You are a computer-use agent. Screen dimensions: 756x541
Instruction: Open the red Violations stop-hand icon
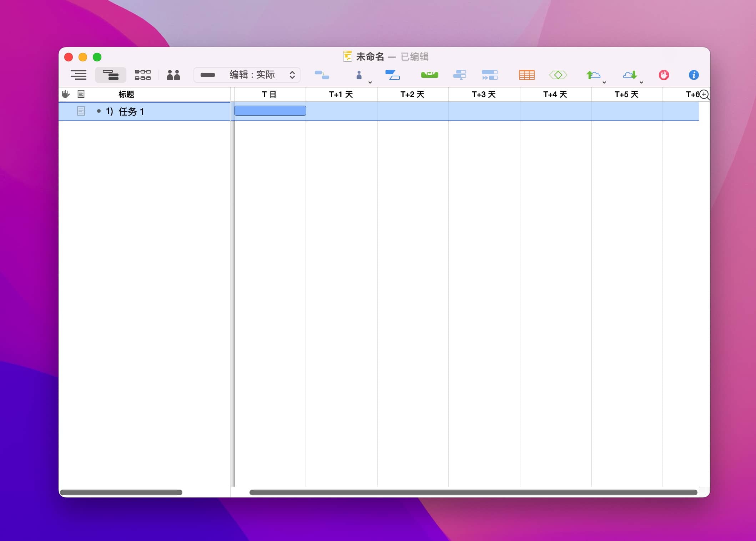[x=664, y=75]
